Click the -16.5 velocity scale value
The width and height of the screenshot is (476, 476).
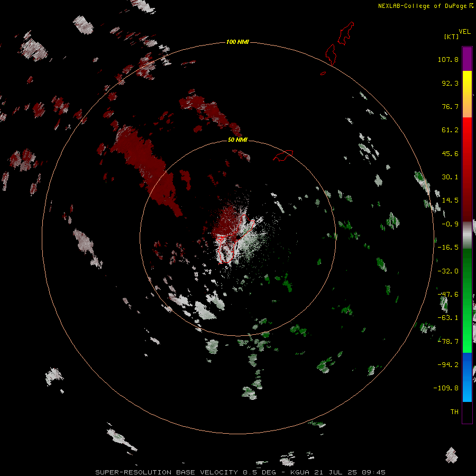448,248
